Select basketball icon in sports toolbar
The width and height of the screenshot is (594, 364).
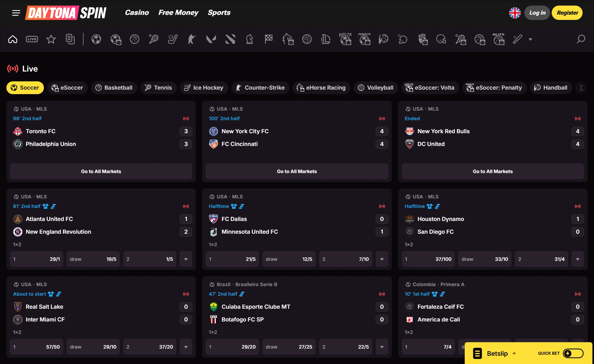135,39
